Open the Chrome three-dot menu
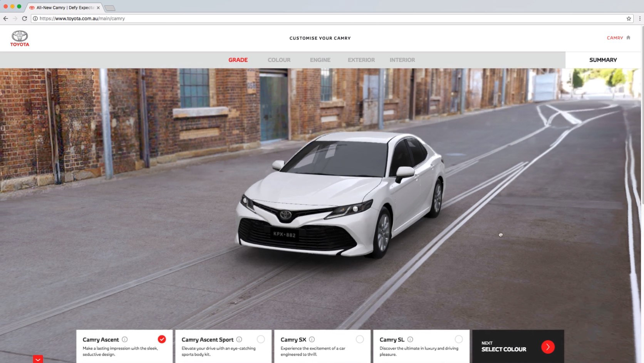Viewport: 644px width, 363px height. pyautogui.click(x=640, y=18)
